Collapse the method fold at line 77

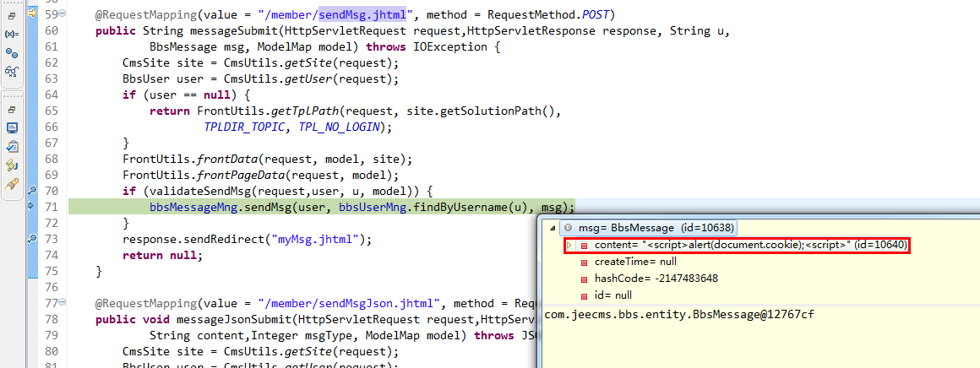click(63, 302)
